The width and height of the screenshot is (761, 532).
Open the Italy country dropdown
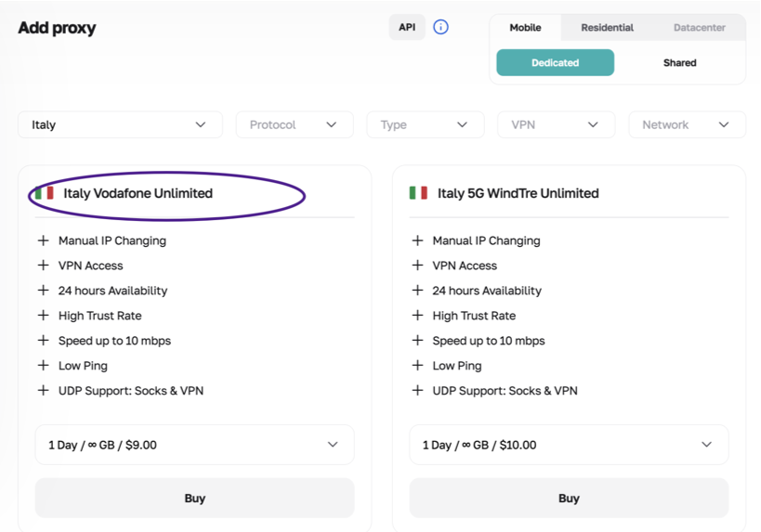tap(120, 124)
